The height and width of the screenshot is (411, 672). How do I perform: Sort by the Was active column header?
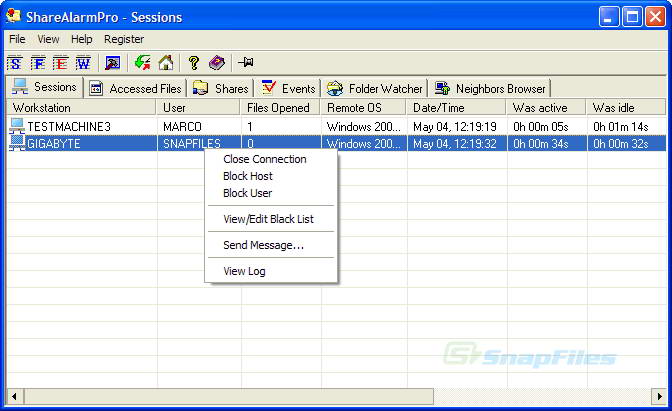point(547,108)
